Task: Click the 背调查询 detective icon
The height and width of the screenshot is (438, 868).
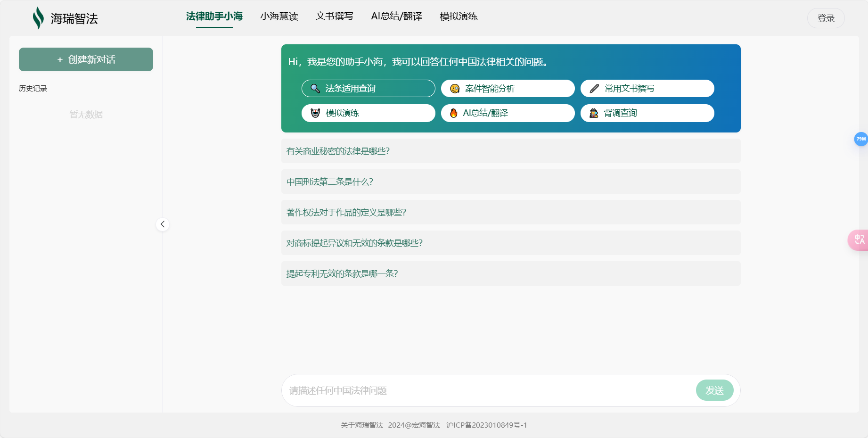Action: 593,113
